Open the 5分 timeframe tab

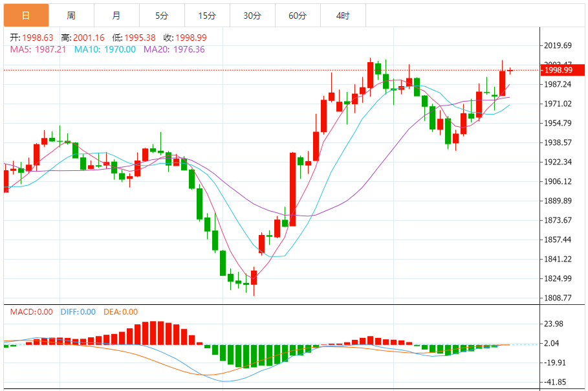tap(162, 16)
